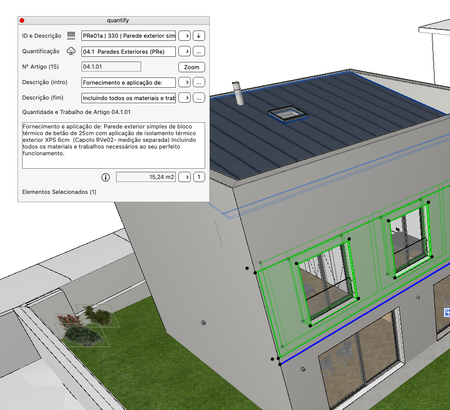Expand arrow button next to Descrição (fim) field
450x410 pixels.
coord(184,98)
